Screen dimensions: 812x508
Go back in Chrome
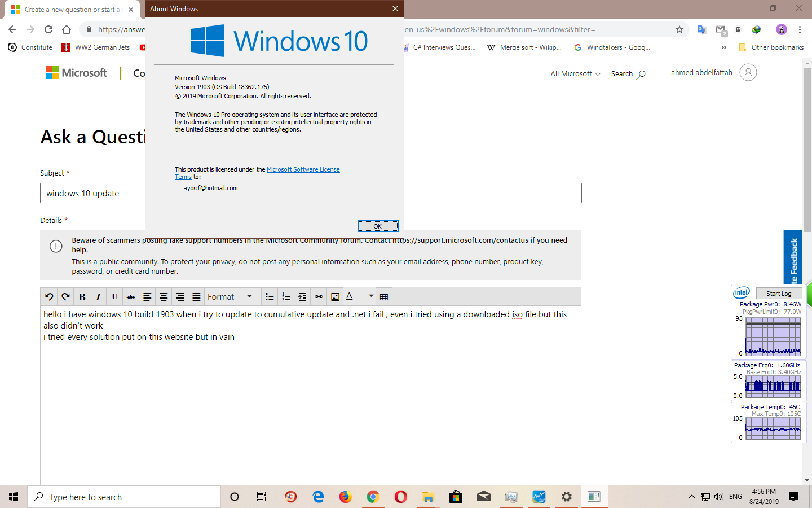12,29
